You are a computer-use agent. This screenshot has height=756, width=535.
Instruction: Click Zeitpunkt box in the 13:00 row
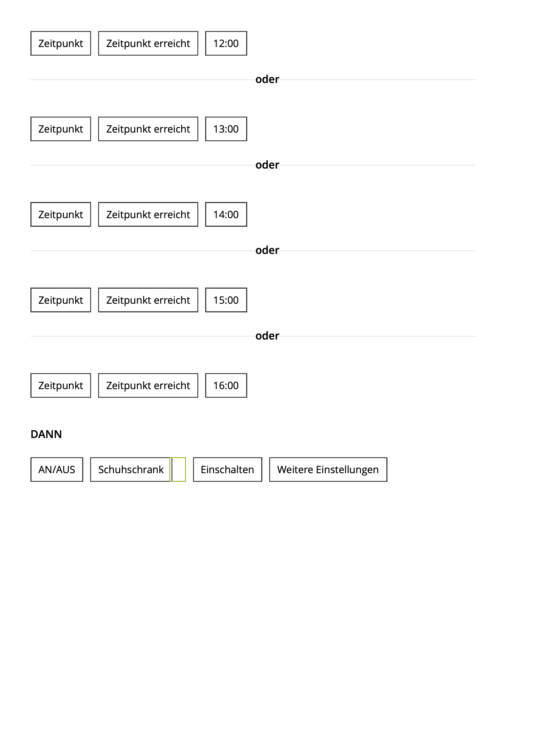pyautogui.click(x=61, y=129)
